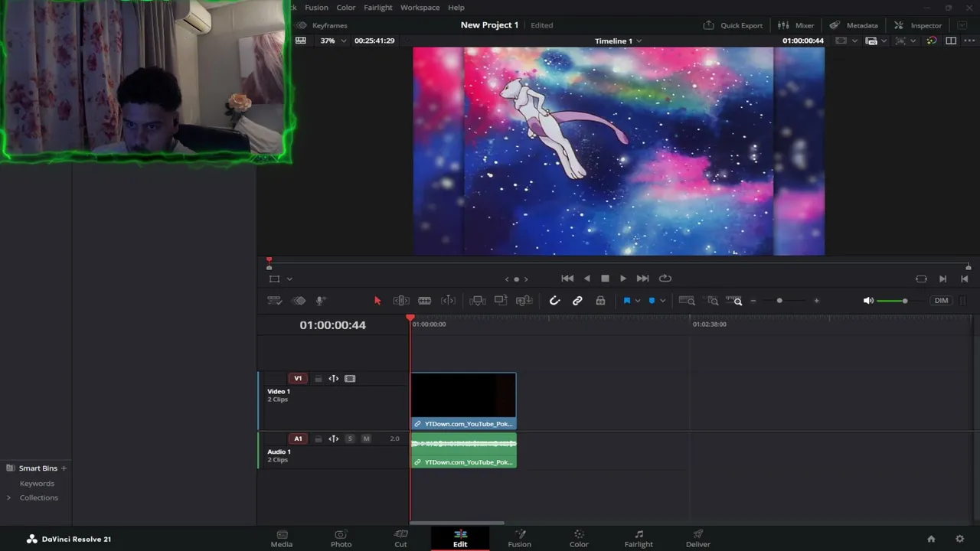Open the Timeline 1 dropdown
Image resolution: width=980 pixels, height=551 pixels.
[x=618, y=41]
